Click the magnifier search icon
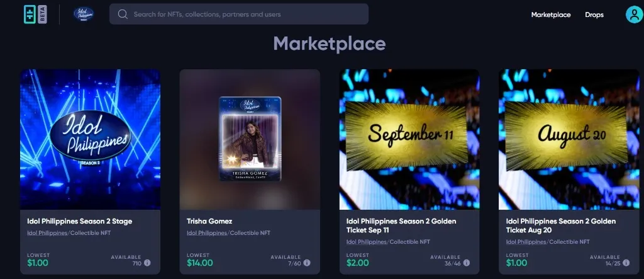The width and height of the screenshot is (644, 279). pos(123,14)
